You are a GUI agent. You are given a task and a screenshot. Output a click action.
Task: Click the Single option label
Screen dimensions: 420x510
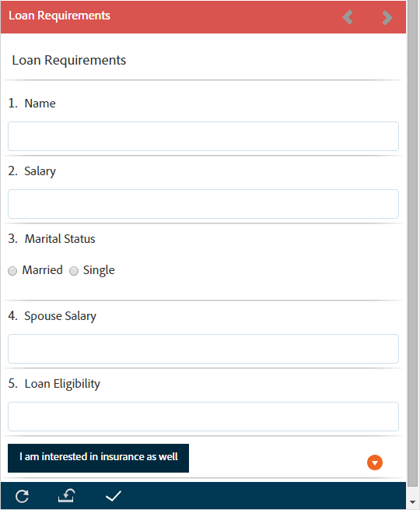(x=99, y=270)
